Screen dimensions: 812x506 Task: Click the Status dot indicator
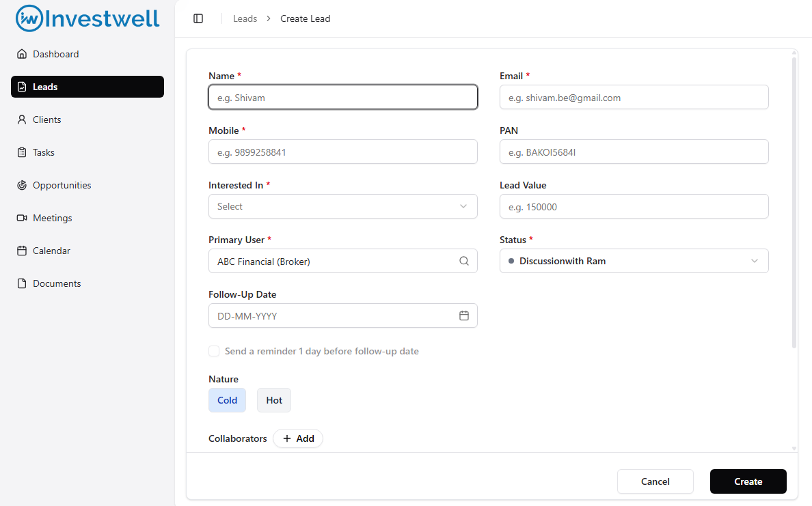pos(511,262)
